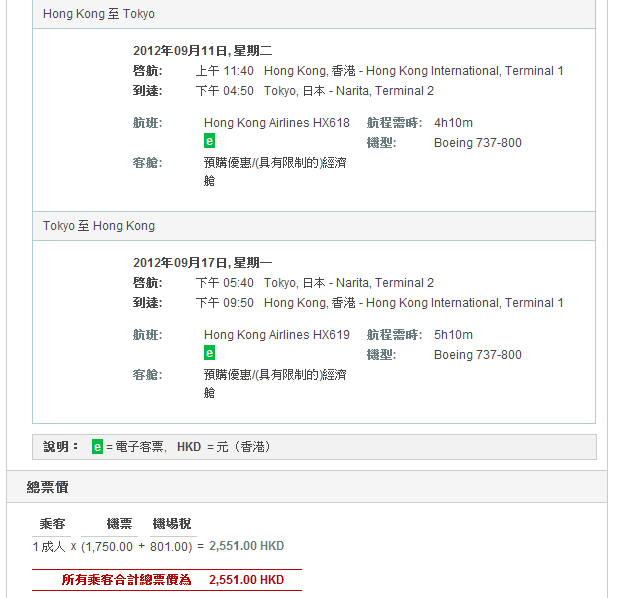Click the 1 成人 passenger fare row
This screenshot has width=620, height=598.
click(x=158, y=546)
